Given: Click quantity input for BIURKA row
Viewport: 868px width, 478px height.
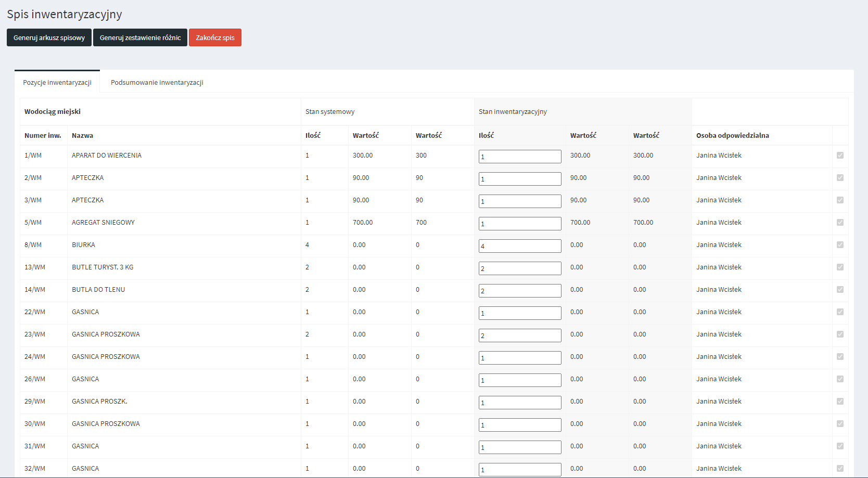Looking at the screenshot, I should point(519,246).
